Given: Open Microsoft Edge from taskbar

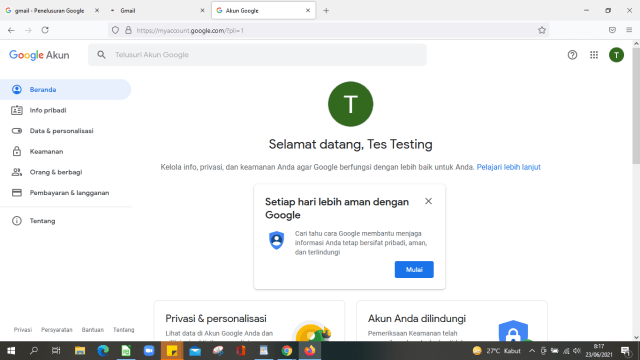Looking at the screenshot, I should tap(103, 351).
